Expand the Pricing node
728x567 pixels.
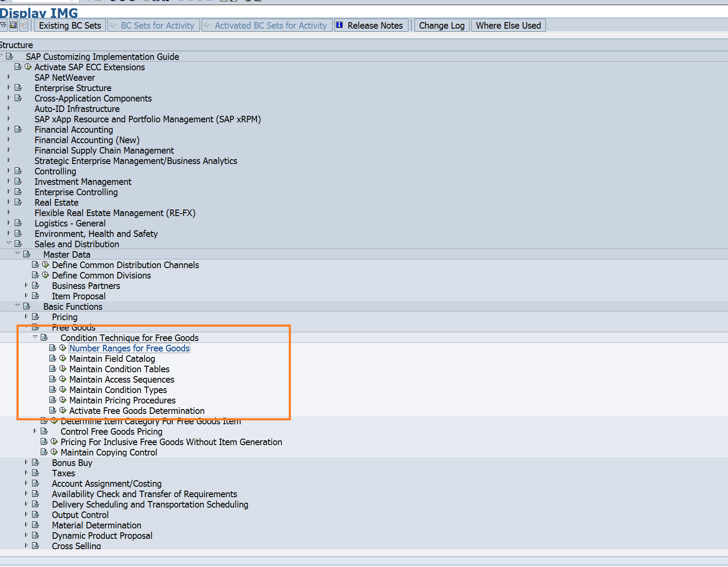click(x=26, y=317)
